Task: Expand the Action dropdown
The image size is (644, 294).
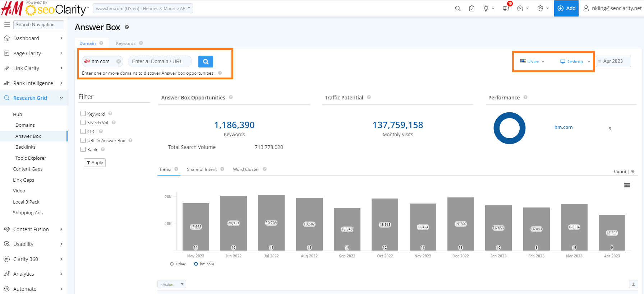Action: pos(172,284)
